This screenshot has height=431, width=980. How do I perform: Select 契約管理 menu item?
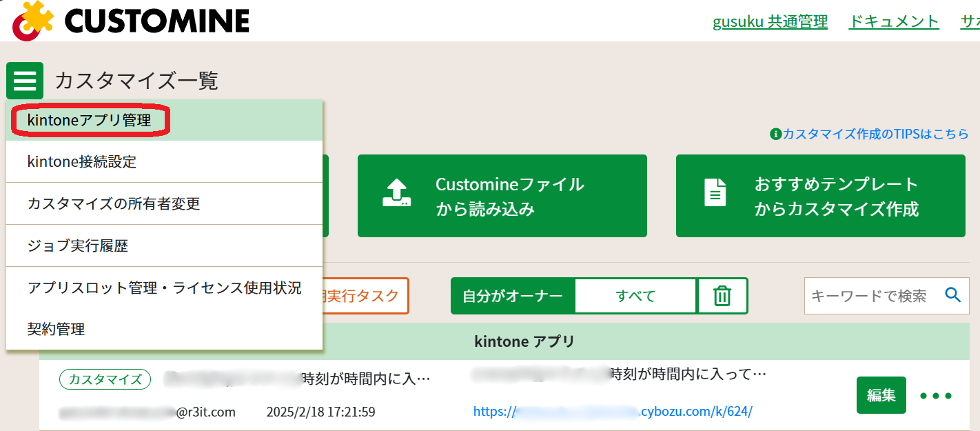(x=164, y=330)
